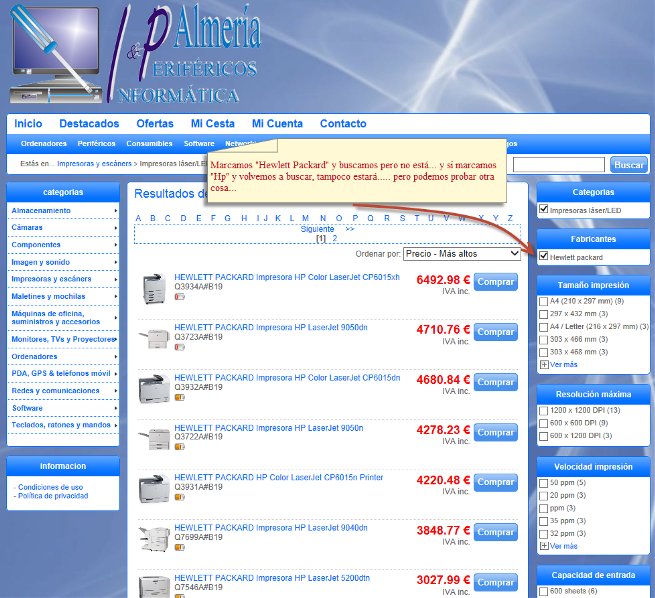655x598 pixels.
Task: Open the Ofertas menu item
Action: pos(155,124)
